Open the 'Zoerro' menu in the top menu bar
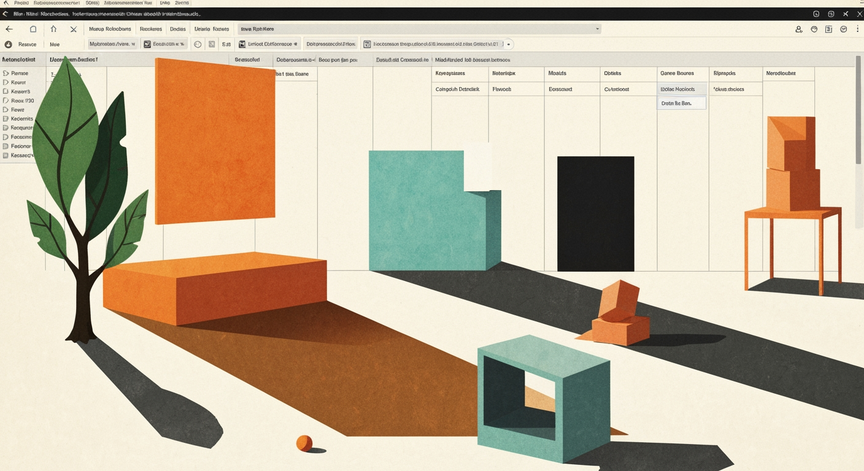The width and height of the screenshot is (864, 471). [x=182, y=3]
